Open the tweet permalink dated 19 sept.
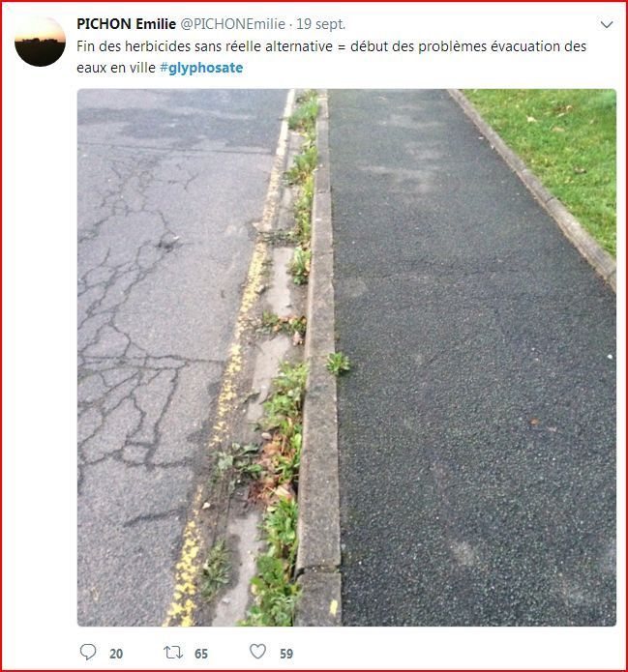The image size is (628, 672). [x=321, y=24]
